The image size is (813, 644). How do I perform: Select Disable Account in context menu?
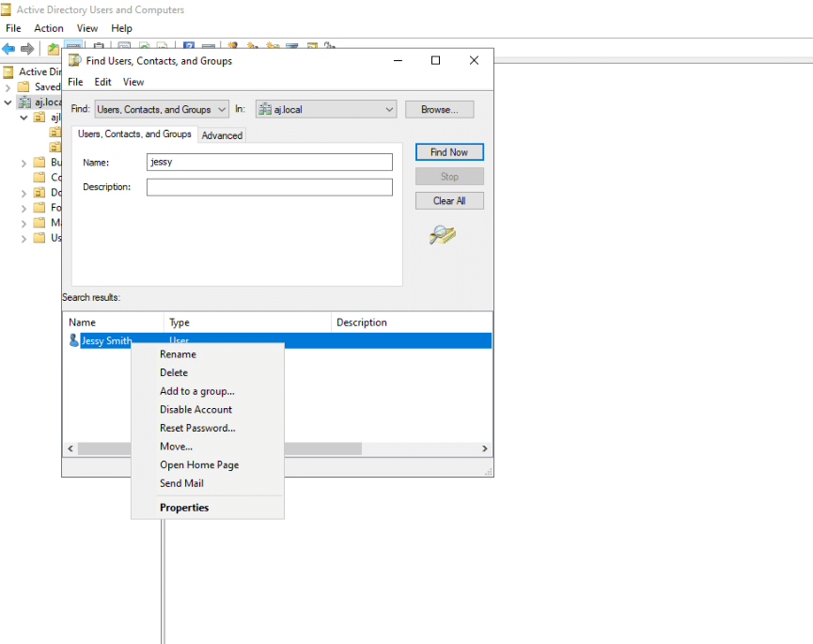[195, 410]
